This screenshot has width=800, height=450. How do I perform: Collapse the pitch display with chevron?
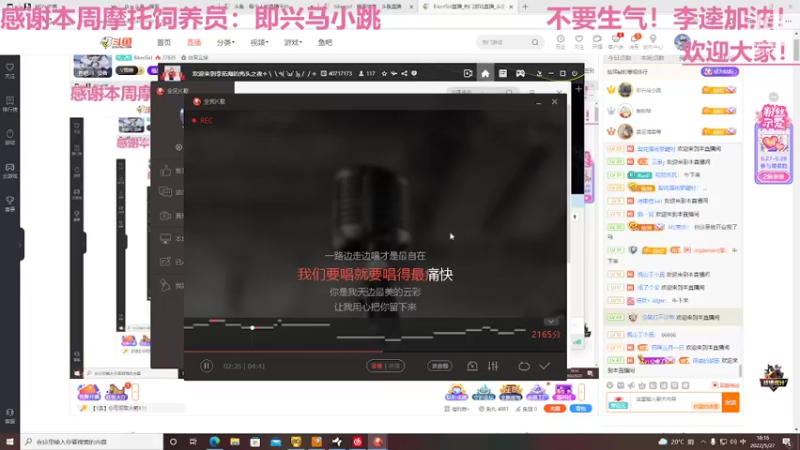coord(551,321)
